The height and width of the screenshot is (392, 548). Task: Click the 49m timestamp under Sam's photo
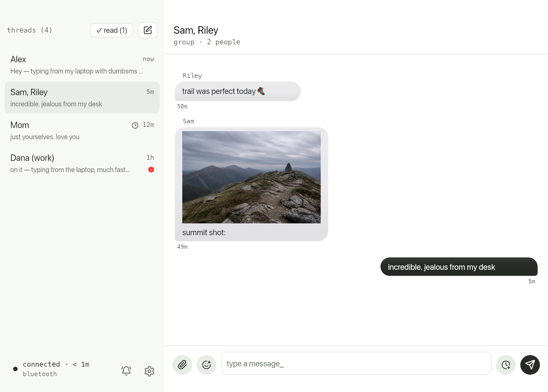pyautogui.click(x=182, y=247)
